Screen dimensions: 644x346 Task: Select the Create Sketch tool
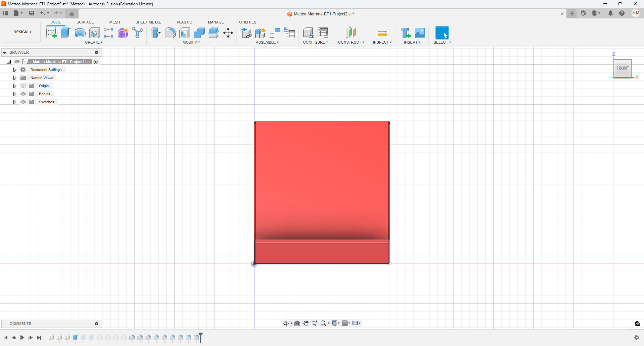(51, 33)
